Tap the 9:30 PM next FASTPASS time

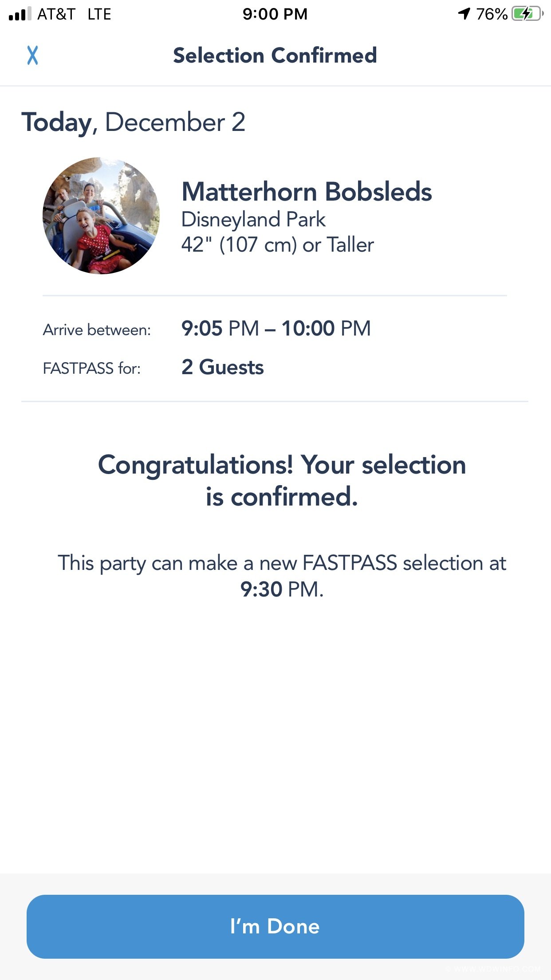[x=282, y=589]
